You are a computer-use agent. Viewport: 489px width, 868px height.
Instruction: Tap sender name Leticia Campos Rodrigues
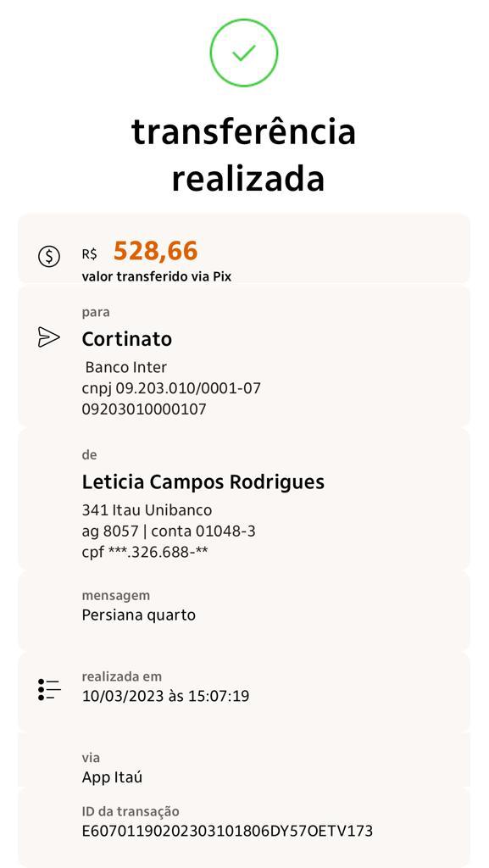(203, 482)
